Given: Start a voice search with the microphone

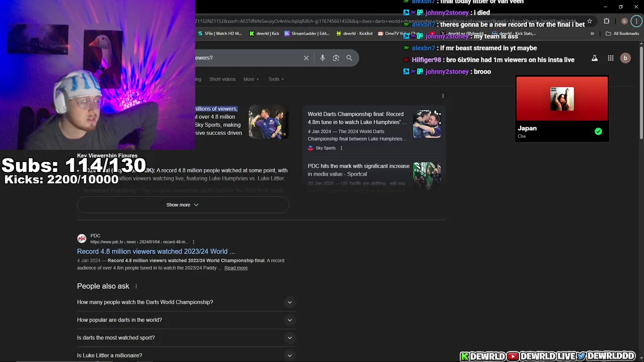Looking at the screenshot, I should point(323,58).
